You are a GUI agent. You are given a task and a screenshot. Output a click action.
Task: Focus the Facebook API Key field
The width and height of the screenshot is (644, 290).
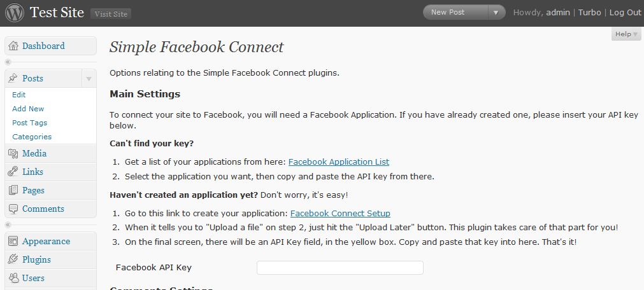340,268
